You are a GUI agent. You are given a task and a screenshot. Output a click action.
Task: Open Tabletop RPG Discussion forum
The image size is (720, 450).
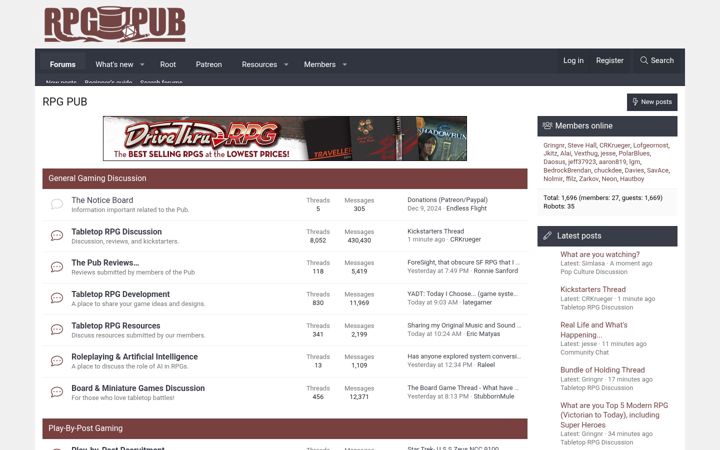(117, 231)
